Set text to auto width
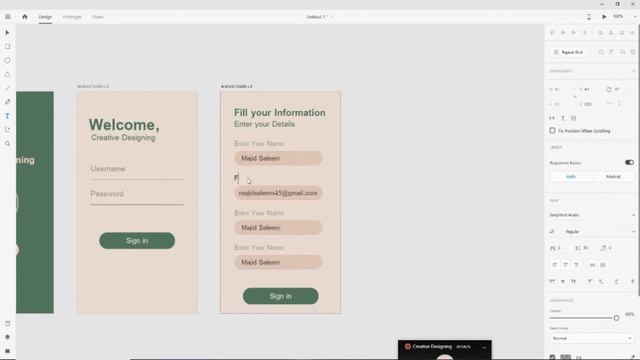 (x=552, y=118)
